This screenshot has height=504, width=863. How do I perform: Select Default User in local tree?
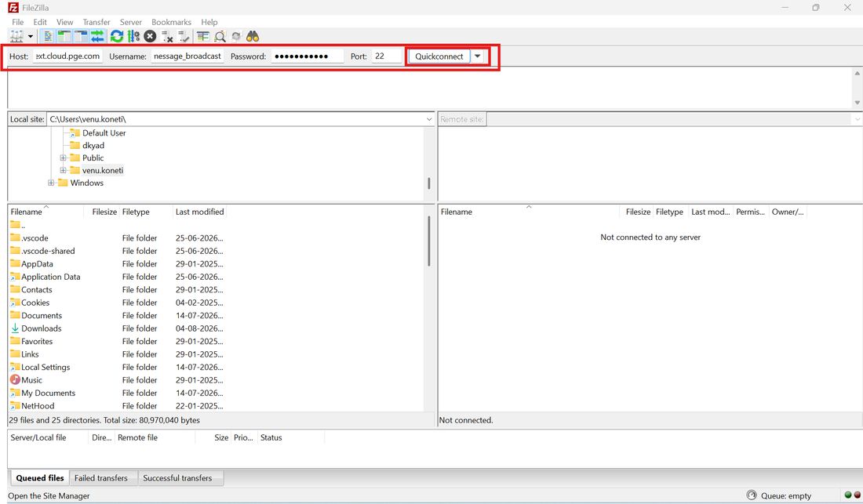tap(104, 133)
